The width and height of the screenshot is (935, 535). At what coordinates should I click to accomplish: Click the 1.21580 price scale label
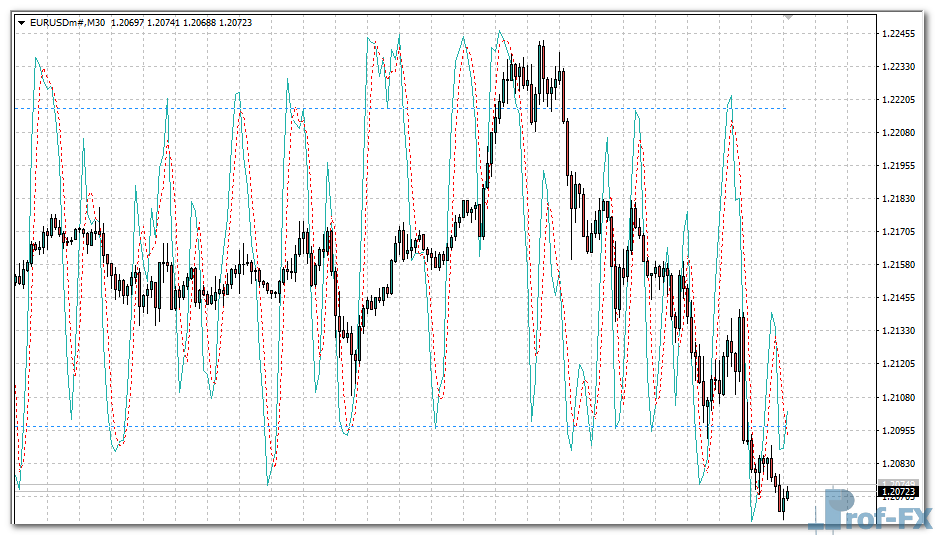[x=900, y=265]
